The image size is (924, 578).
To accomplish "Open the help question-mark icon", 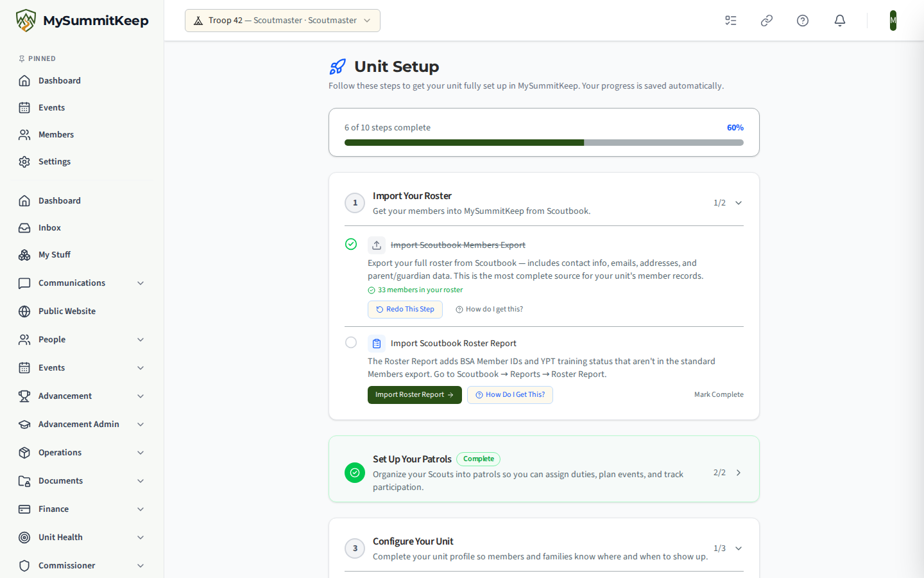I will (x=803, y=21).
